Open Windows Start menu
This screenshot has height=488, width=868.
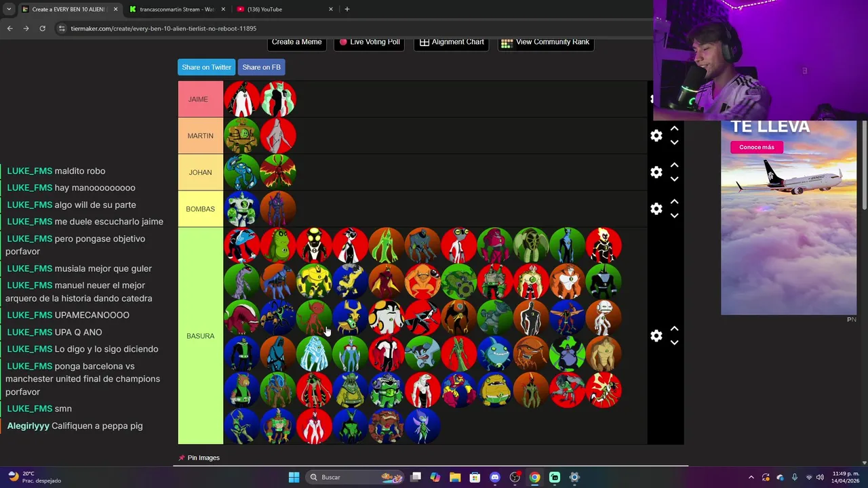tap(294, 477)
